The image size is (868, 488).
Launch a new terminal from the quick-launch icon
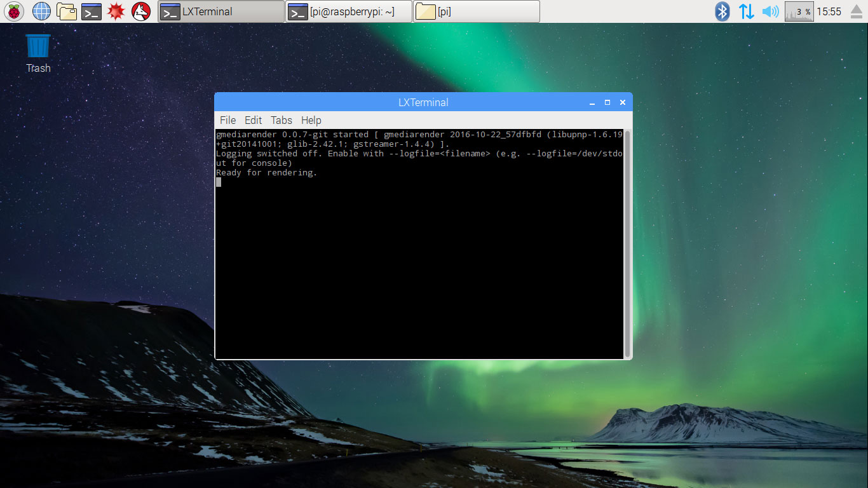[91, 11]
